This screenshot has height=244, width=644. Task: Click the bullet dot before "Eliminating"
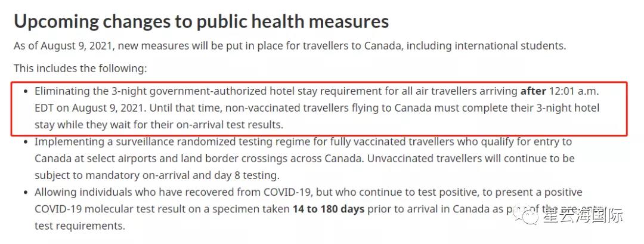pyautogui.click(x=25, y=91)
